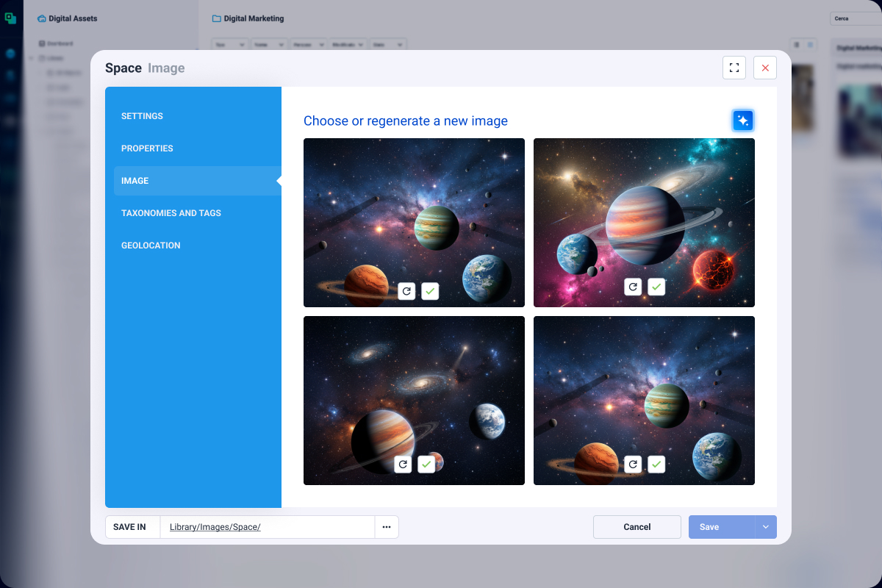Accept the bottom-right image with checkmark
Viewport: 882px width, 588px height.
656,465
